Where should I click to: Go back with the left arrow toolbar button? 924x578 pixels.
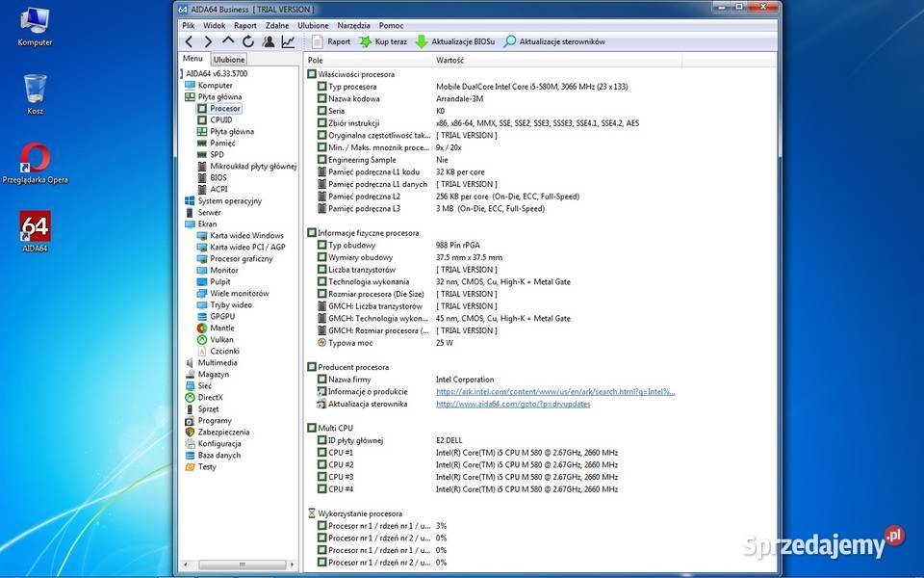[x=189, y=41]
